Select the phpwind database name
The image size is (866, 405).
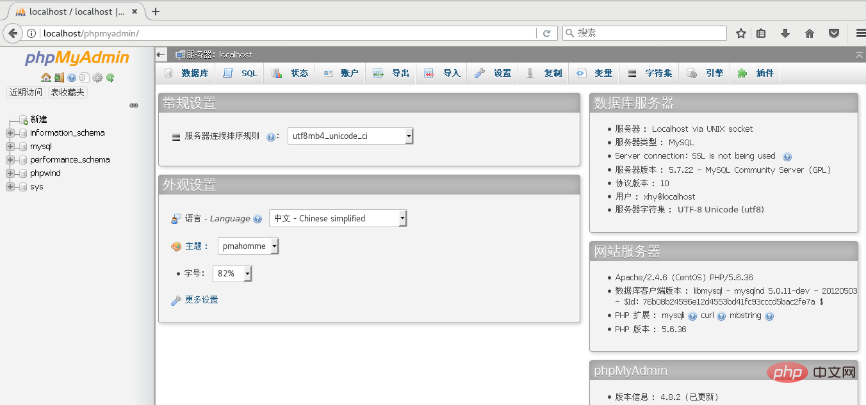tap(45, 173)
